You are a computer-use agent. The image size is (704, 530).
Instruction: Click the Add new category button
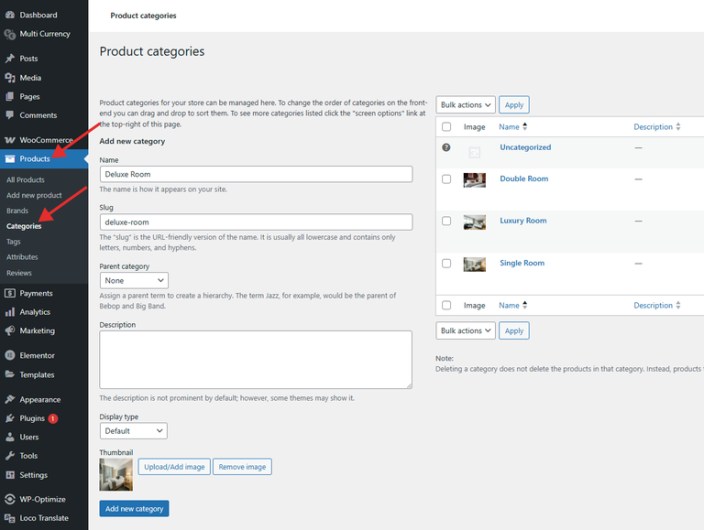(x=134, y=509)
